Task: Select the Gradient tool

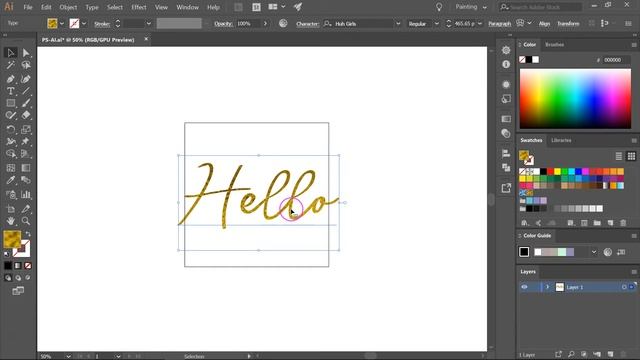Action: point(26,168)
